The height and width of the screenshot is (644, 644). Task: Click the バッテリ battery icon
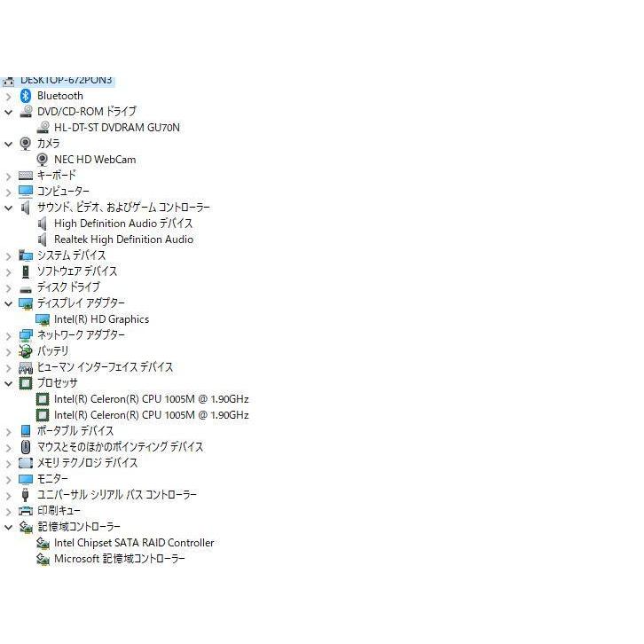click(26, 351)
